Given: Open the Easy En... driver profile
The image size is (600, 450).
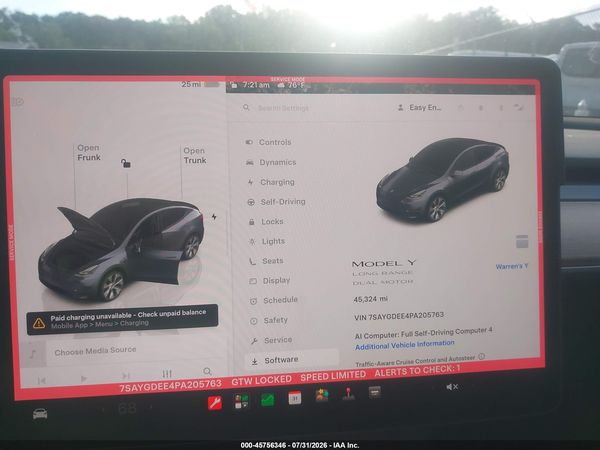Looking at the screenshot, I should [420, 108].
